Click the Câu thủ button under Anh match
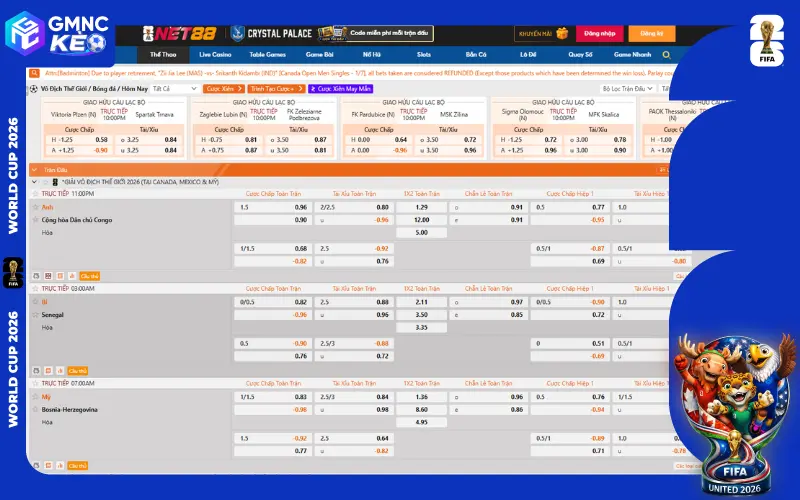Image resolution: width=800 pixels, height=500 pixels. pos(89,276)
